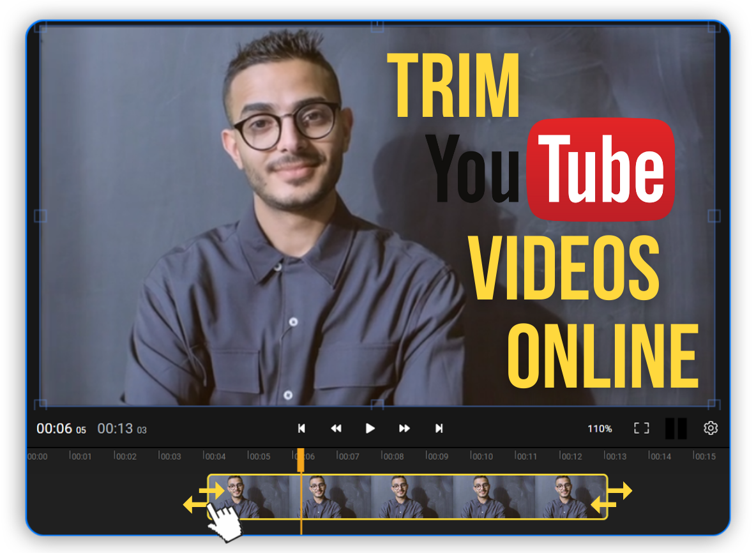Click the rewind button
The image size is (756, 553).
(336, 428)
